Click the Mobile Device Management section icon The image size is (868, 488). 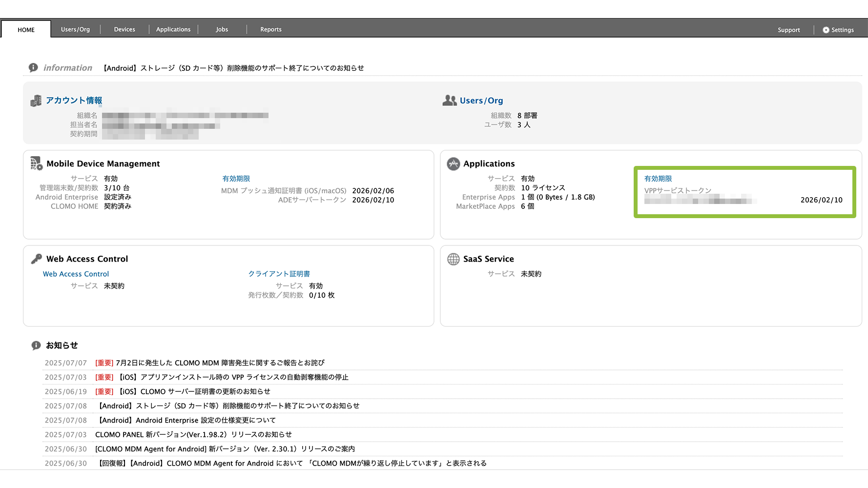37,163
